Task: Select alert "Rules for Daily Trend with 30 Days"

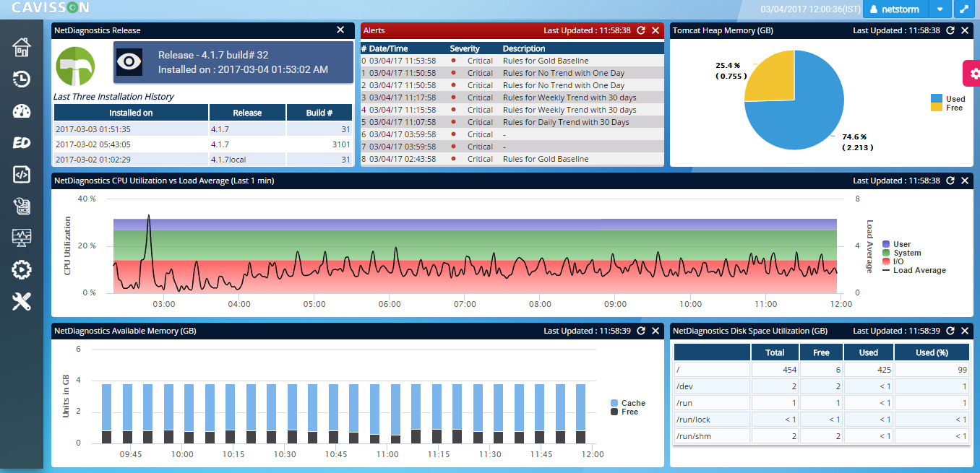Action: 512,122
